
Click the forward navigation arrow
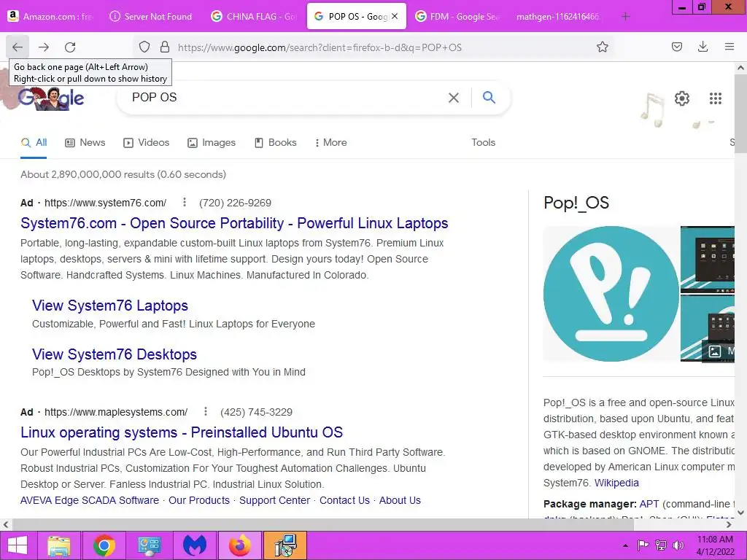(44, 47)
